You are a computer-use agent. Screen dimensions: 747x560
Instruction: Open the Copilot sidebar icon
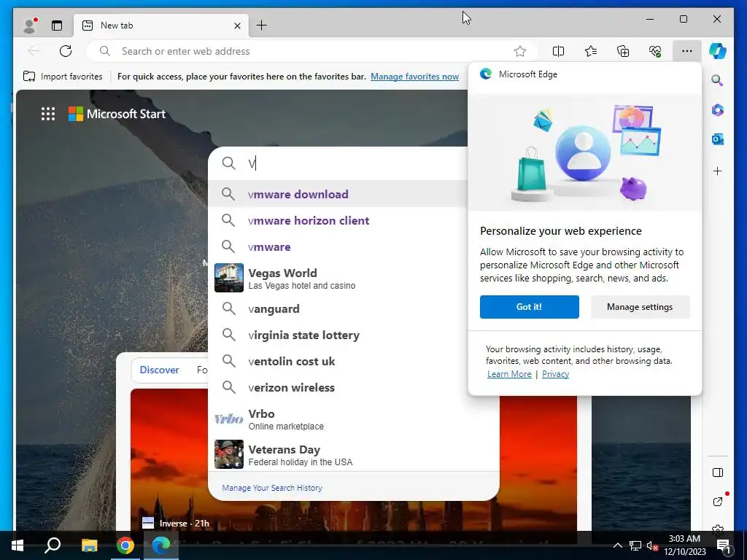tap(718, 51)
